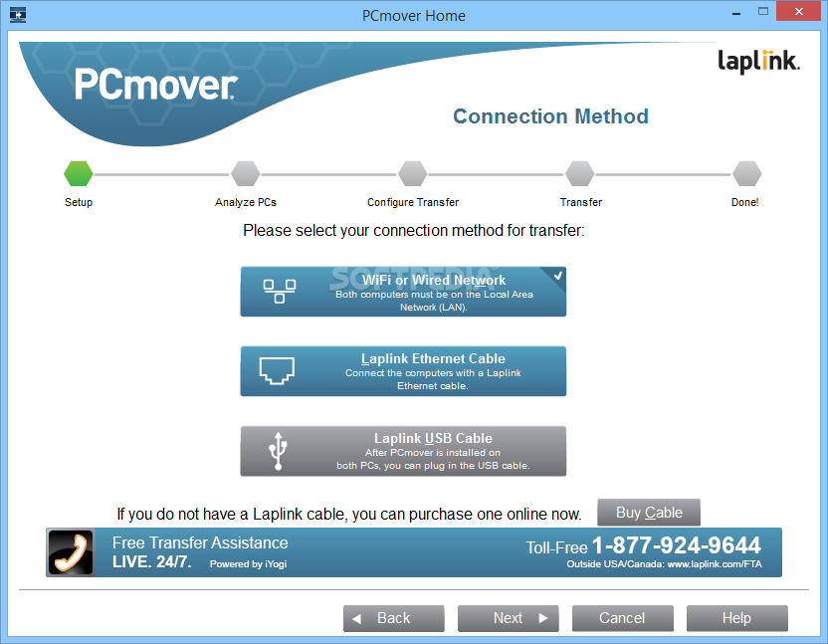The width and height of the screenshot is (828, 644).
Task: Choose the Laplink Ethernet Cable option
Action: coord(403,371)
